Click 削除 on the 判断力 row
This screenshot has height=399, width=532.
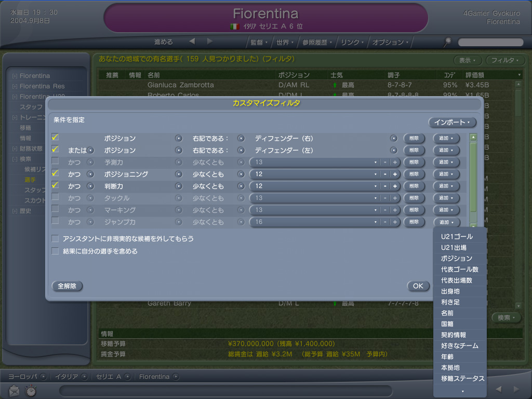[414, 186]
